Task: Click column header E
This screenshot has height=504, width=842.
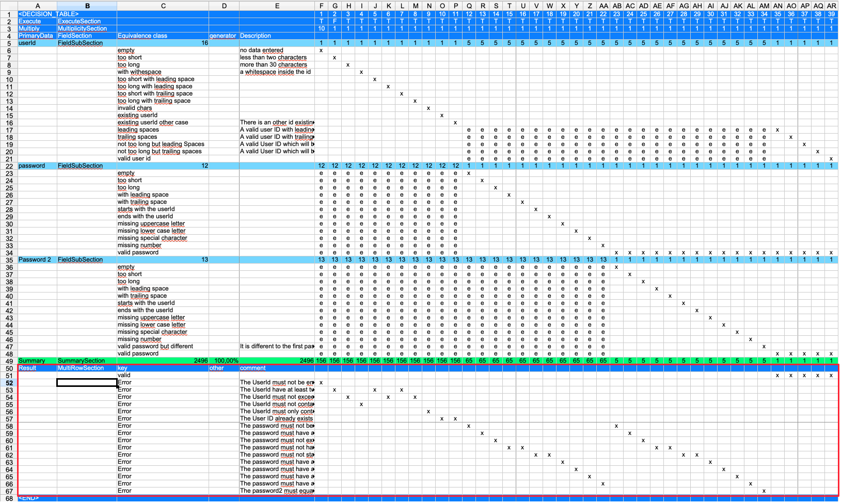Action: point(277,6)
